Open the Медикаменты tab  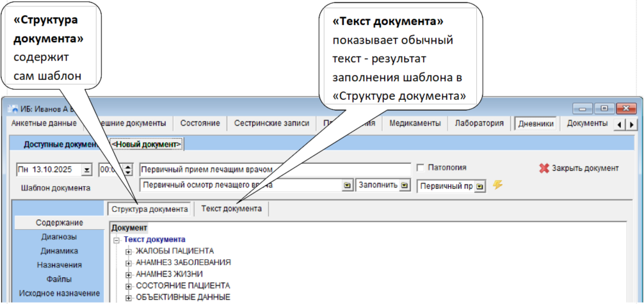tap(415, 123)
